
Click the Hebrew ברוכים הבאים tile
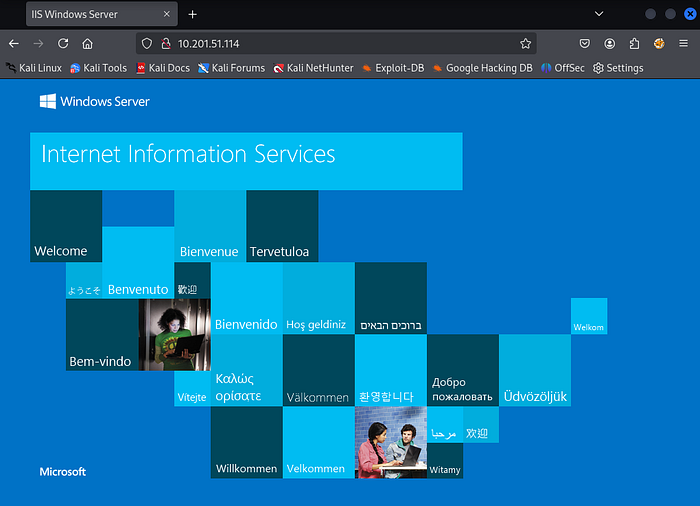(x=391, y=298)
